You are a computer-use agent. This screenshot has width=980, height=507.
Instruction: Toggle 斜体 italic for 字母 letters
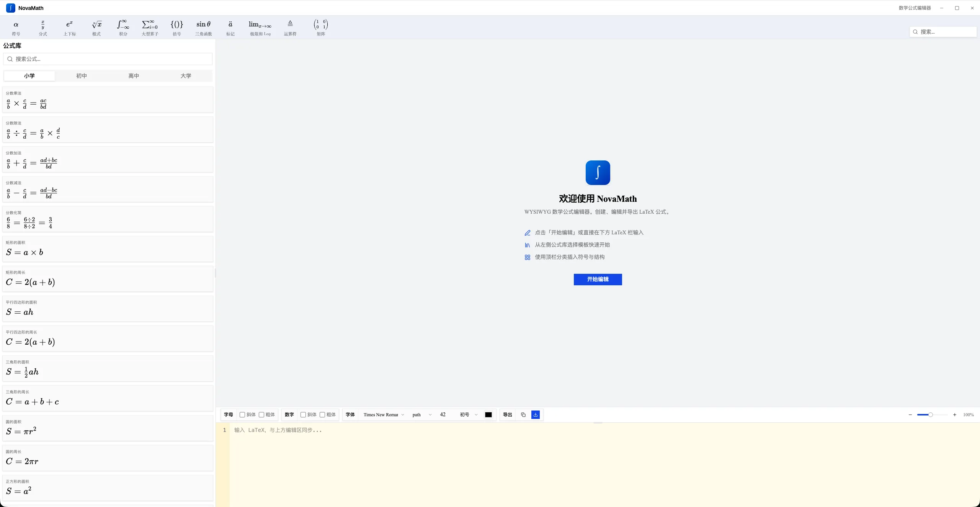coord(242,415)
